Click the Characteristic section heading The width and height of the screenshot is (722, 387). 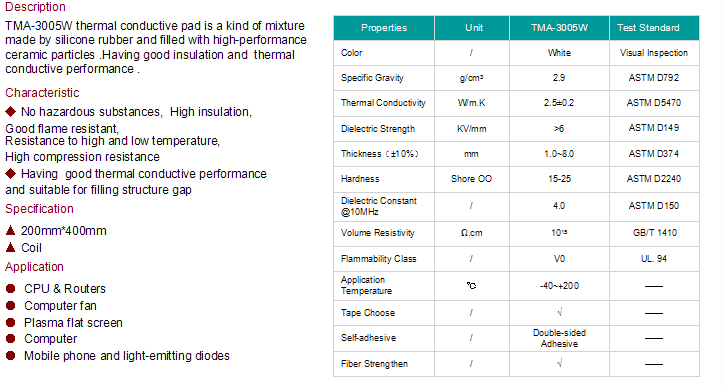tap(42, 93)
